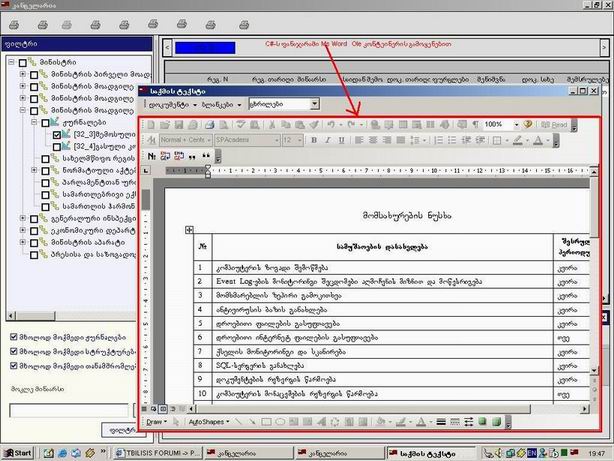
Task: Open the Draw menu in Drawing toolbar
Action: (156, 422)
